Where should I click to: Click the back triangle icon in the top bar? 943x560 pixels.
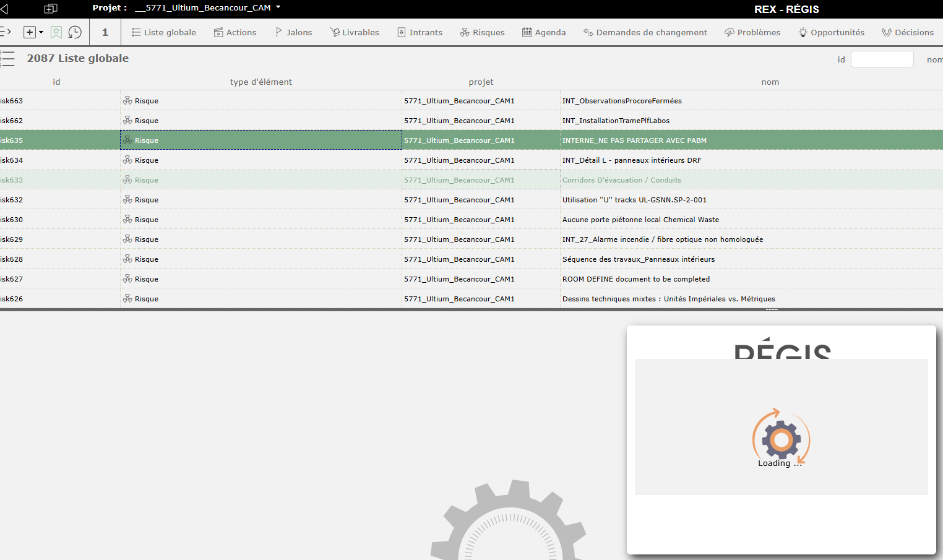click(x=4, y=9)
